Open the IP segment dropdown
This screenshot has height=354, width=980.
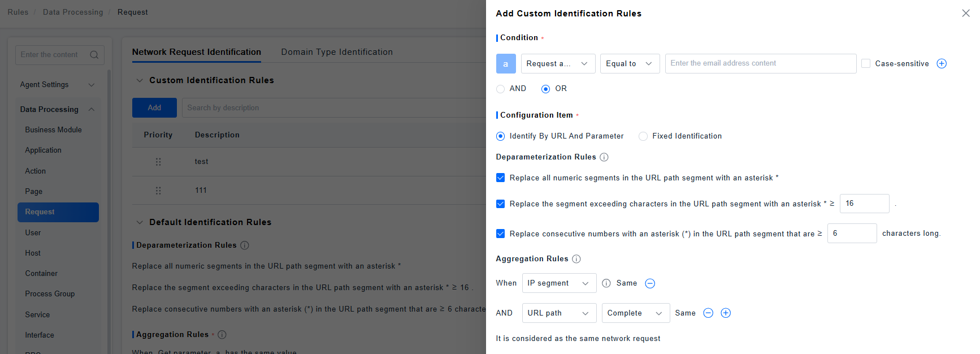click(x=558, y=283)
